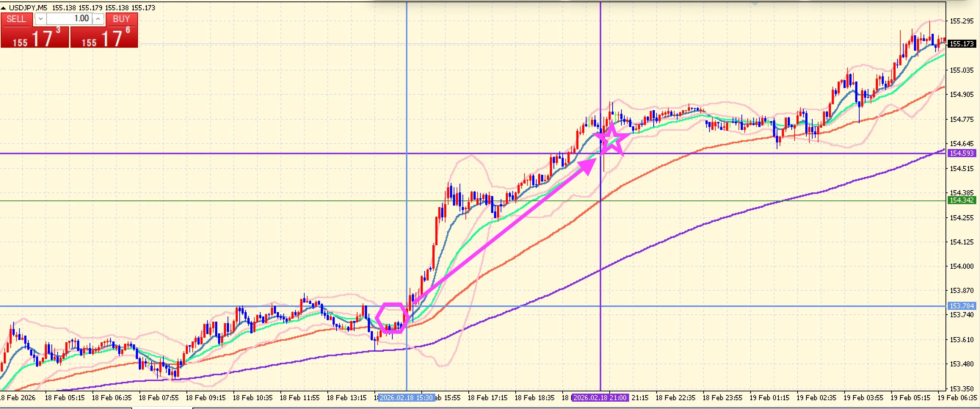Decrease lot volume with the down arrow

click(x=40, y=19)
